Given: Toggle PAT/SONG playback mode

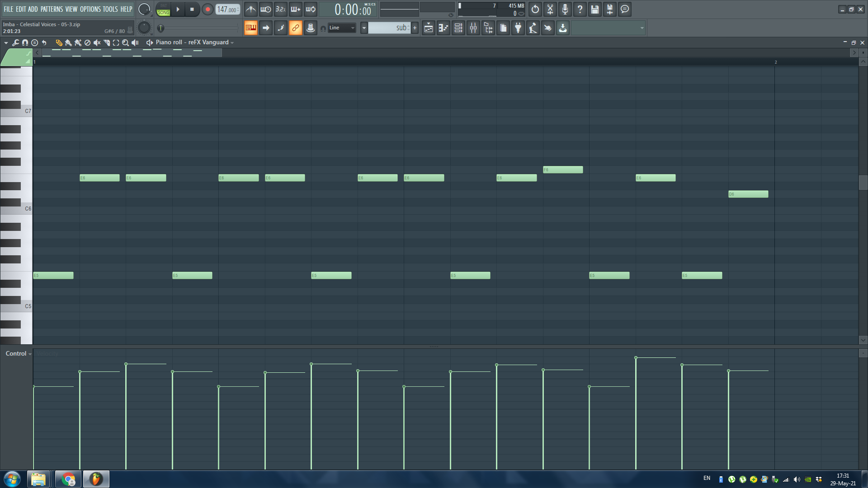Looking at the screenshot, I should [163, 9].
